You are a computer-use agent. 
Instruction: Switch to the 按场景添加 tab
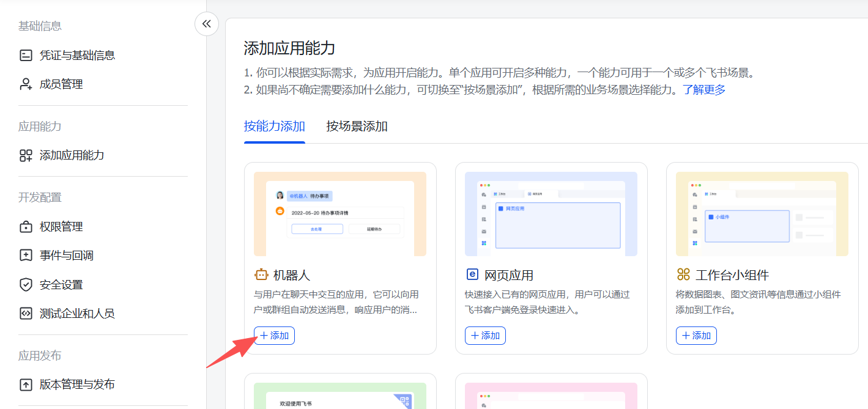point(357,127)
